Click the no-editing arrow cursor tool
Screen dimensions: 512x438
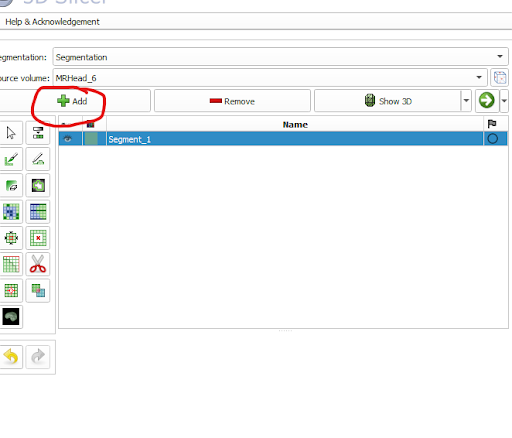[11, 133]
